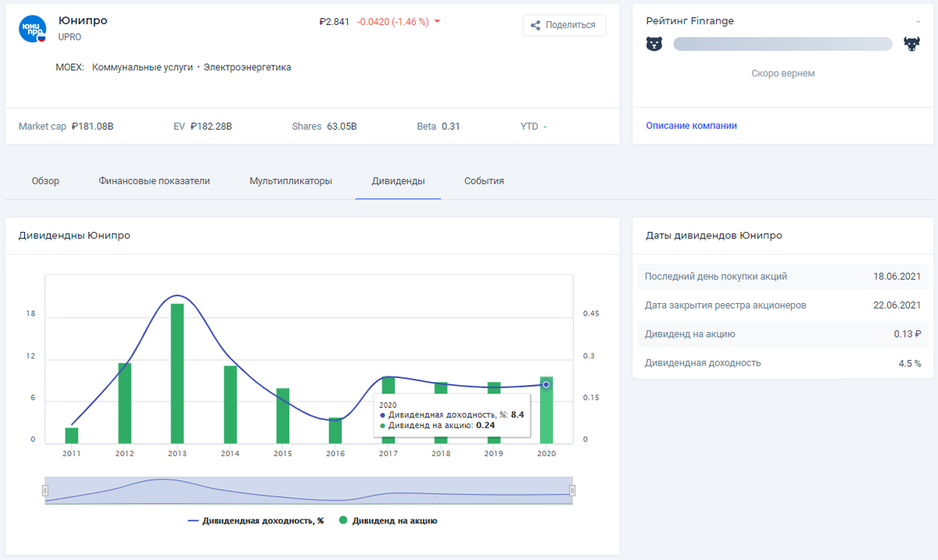The width and height of the screenshot is (938, 560).
Task: Click the Рейтинг Finrange heading
Action: 690,21
